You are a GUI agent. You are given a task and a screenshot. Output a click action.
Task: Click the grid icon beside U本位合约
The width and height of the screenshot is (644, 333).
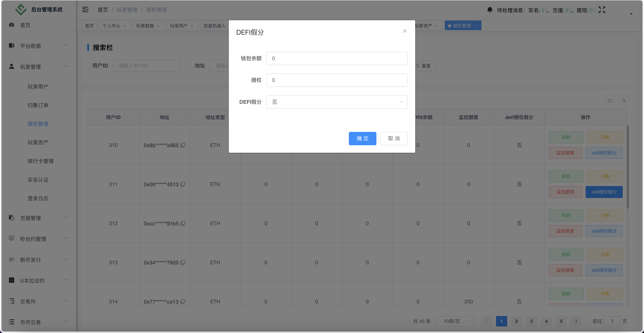pos(12,280)
